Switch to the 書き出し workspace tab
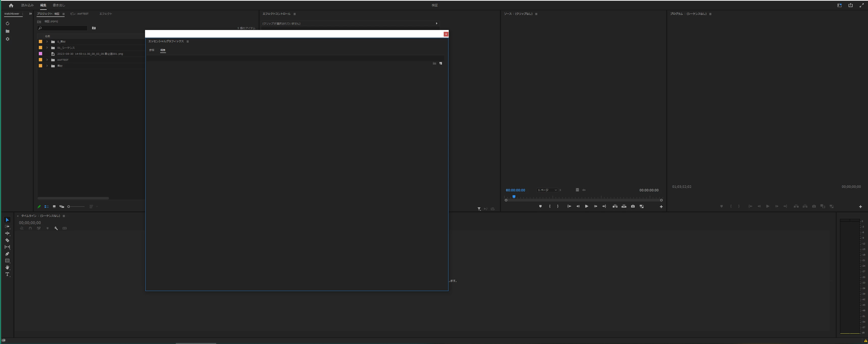The height and width of the screenshot is (344, 868). [x=59, y=5]
